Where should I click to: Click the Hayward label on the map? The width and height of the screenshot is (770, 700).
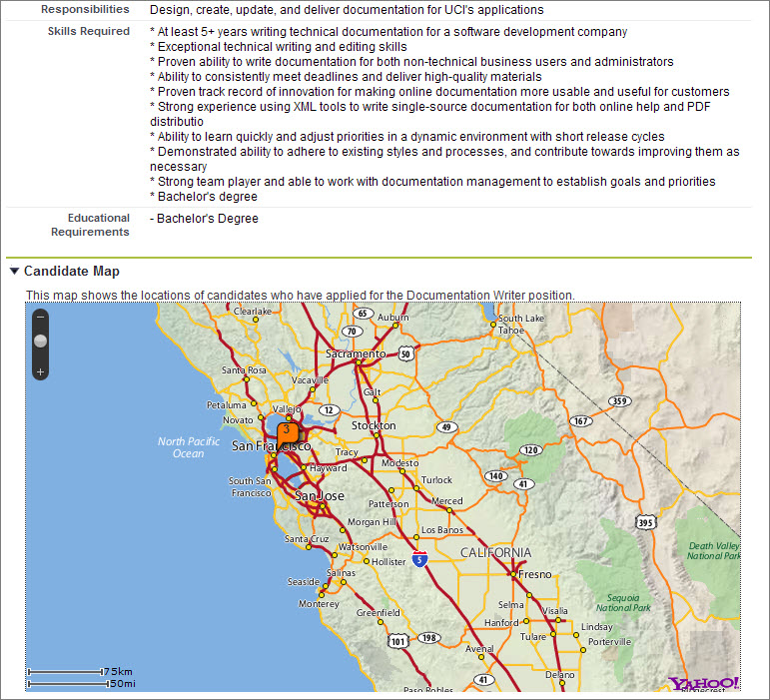point(328,467)
